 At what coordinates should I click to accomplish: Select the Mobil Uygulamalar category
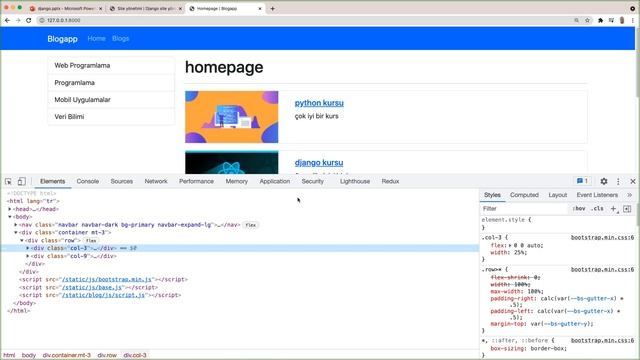pos(111,100)
